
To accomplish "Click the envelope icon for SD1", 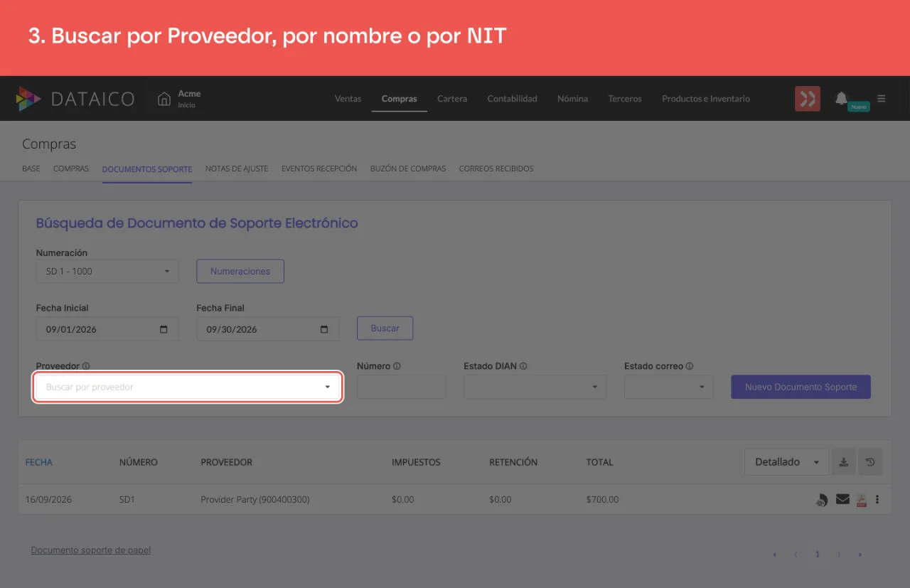I will (842, 499).
